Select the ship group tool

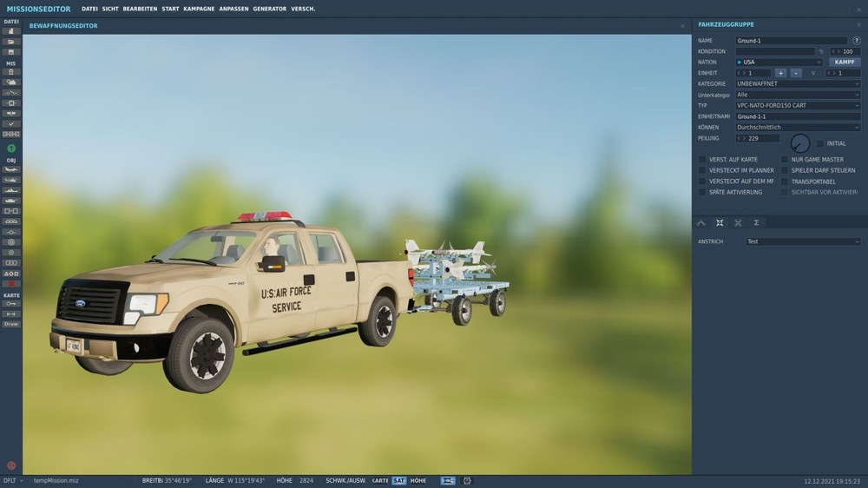click(11, 190)
